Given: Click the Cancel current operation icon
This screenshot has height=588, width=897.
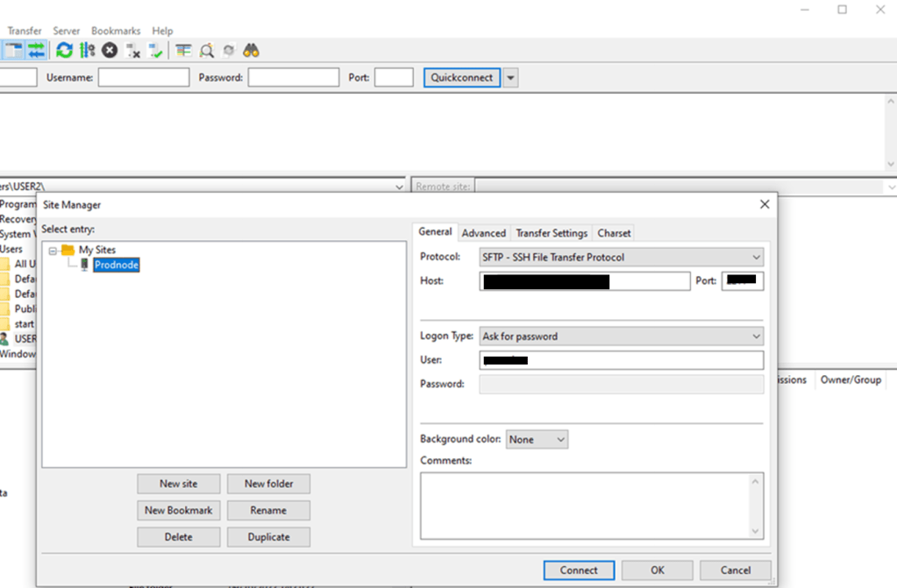Looking at the screenshot, I should coord(110,51).
